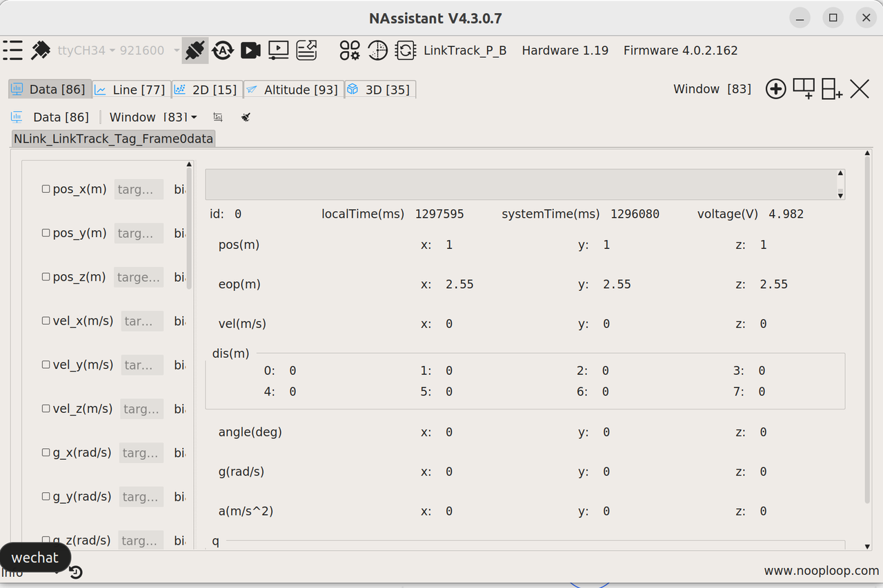Click the snapshot icon next to Window [83]
883x588 pixels.
pyautogui.click(x=218, y=117)
